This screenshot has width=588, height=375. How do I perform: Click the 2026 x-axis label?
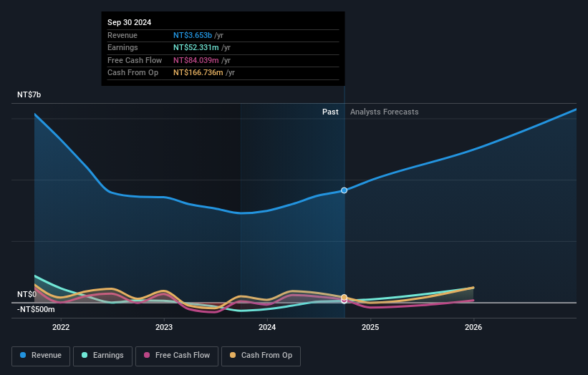click(x=473, y=327)
